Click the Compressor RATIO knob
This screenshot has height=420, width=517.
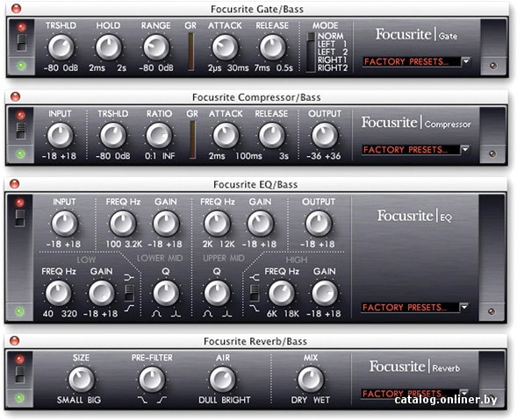click(159, 135)
